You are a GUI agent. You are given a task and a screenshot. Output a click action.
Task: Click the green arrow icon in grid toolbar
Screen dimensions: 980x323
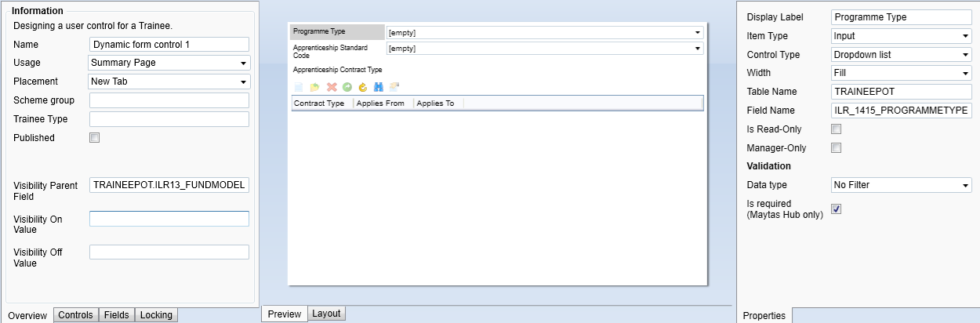click(x=347, y=87)
